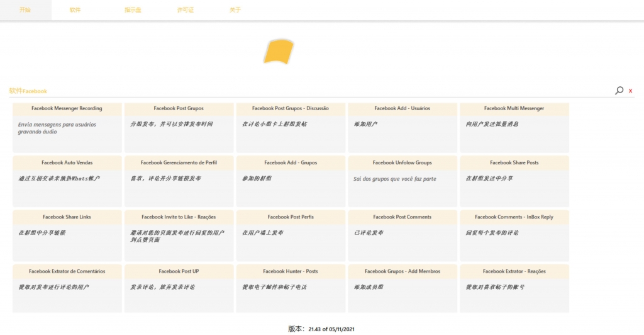Click the magnifier search icon
Viewport: 644px width, 335px height.
click(619, 91)
